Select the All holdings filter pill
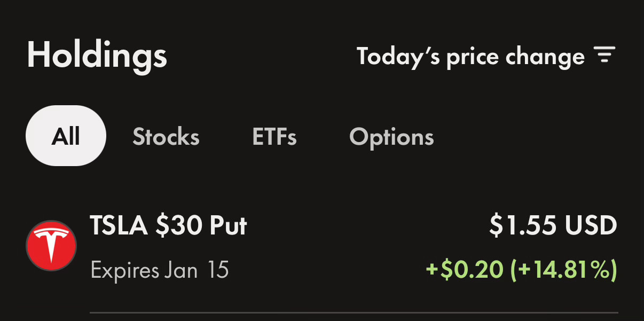This screenshot has width=644, height=321. 66,136
